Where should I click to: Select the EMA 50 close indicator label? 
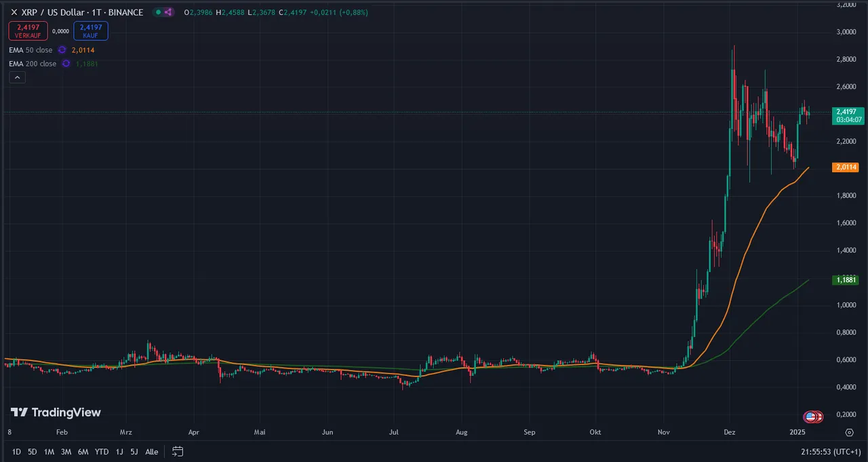[x=31, y=50]
